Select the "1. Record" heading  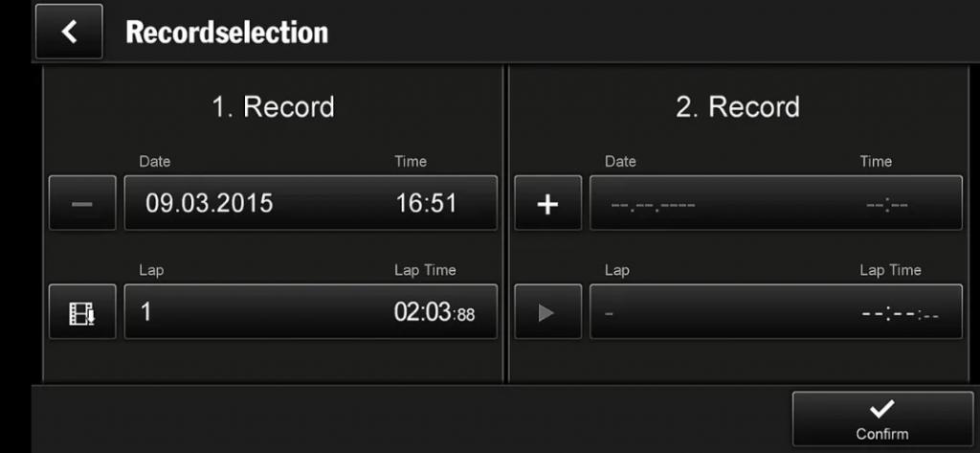point(273,106)
